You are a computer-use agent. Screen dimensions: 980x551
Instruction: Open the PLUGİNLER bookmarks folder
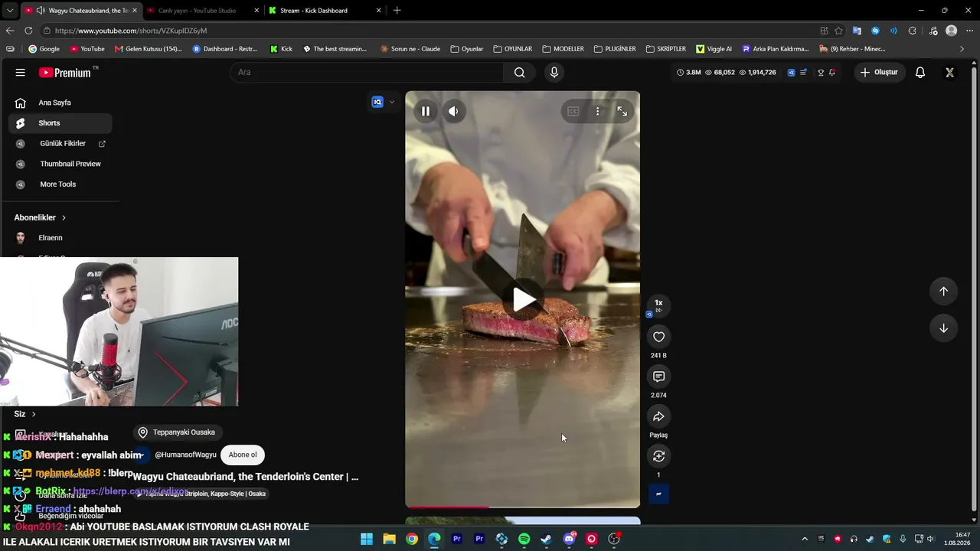click(615, 49)
